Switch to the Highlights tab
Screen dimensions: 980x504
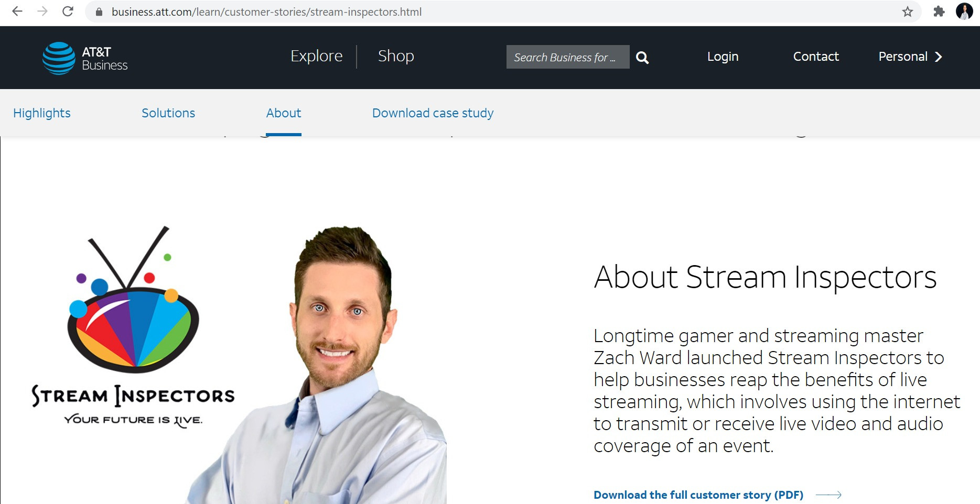point(42,113)
